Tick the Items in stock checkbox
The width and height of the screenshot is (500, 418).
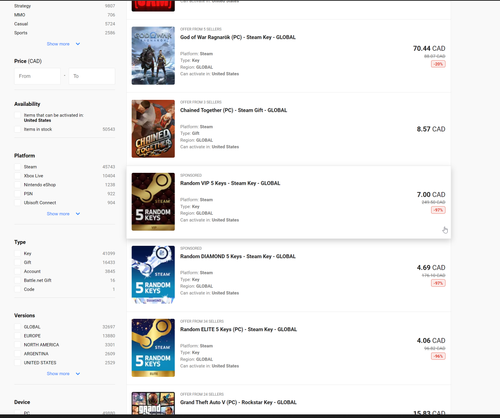click(18, 129)
